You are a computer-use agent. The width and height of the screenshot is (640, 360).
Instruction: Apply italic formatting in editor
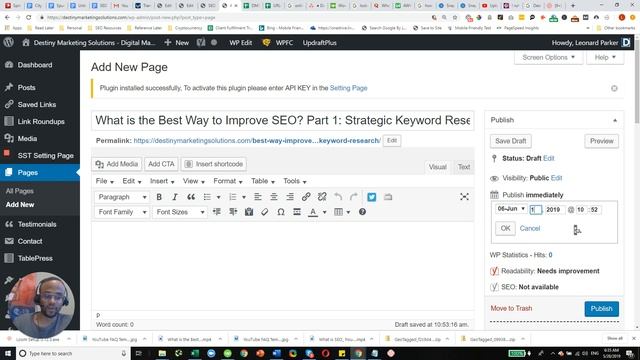click(175, 197)
